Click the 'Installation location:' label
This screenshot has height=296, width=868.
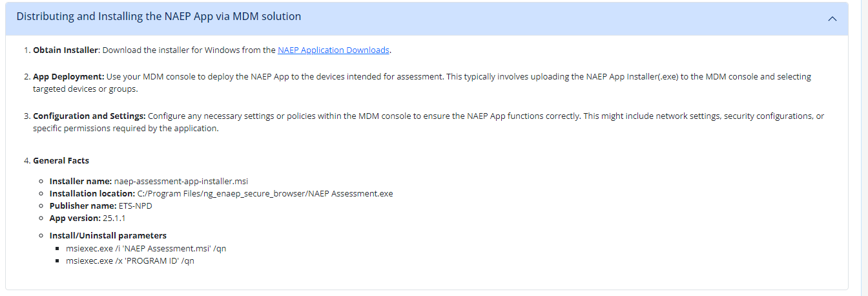click(x=92, y=193)
